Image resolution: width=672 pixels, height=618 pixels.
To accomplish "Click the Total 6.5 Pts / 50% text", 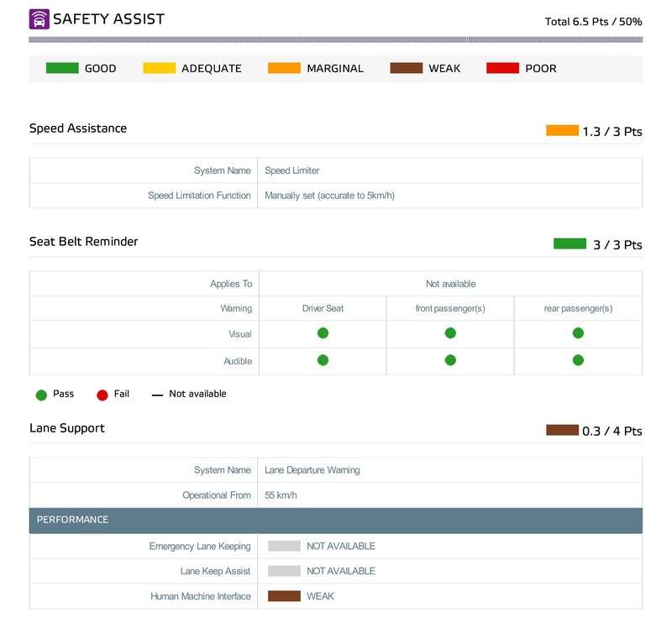I will point(593,22).
